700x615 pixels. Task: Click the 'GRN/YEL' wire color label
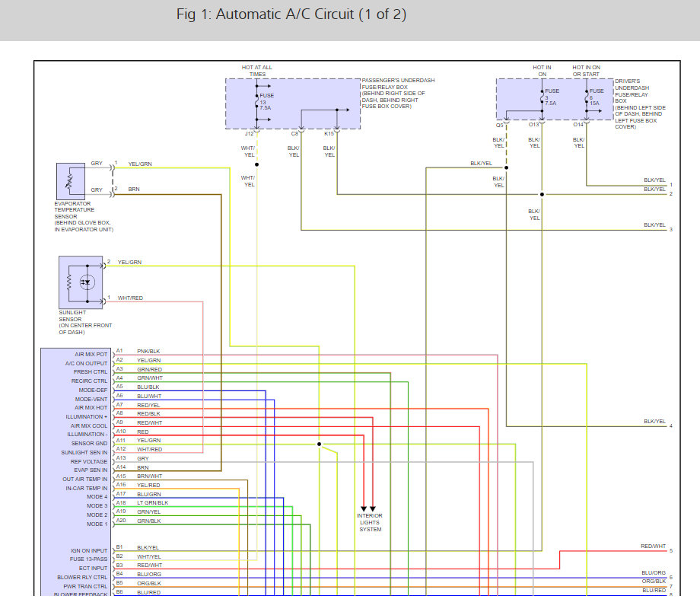point(148,512)
